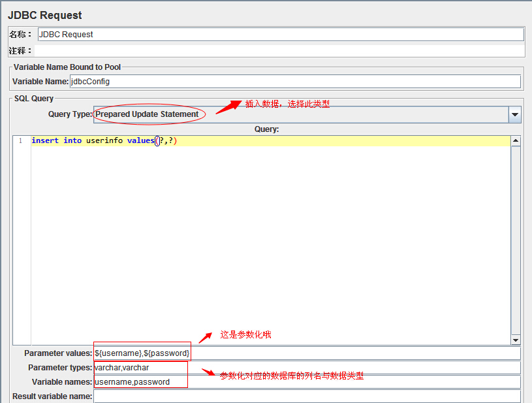This screenshot has height=403, width=532.
Task: Open the Query Type dropdown arrow
Action: [x=514, y=114]
